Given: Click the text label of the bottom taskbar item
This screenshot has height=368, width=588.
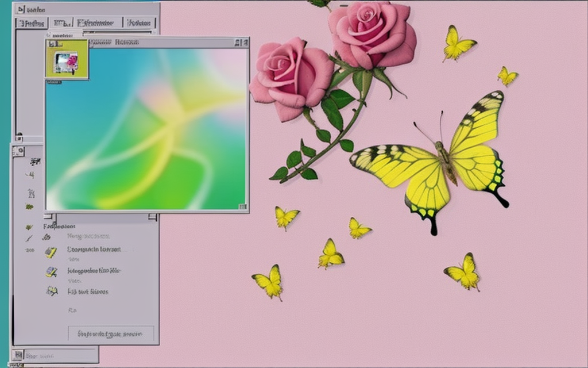Looking at the screenshot, I should point(40,355).
